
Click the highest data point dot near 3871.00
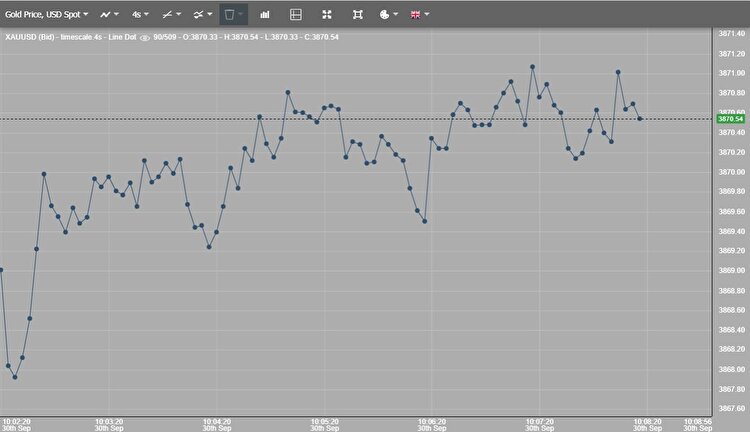click(532, 67)
